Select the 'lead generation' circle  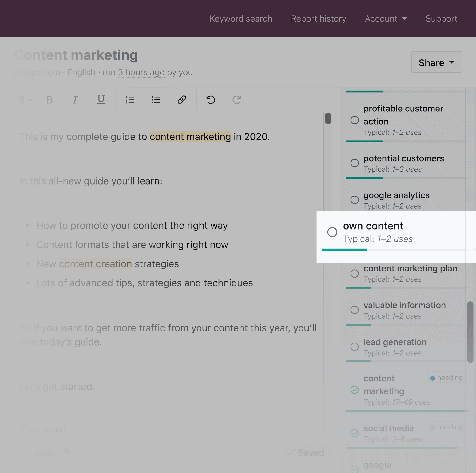pos(355,347)
